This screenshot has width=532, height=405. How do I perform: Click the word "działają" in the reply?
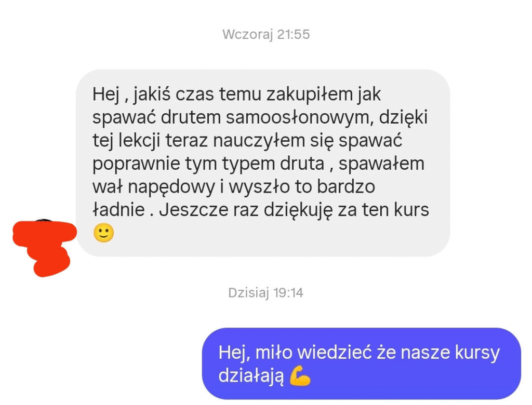coord(251,376)
